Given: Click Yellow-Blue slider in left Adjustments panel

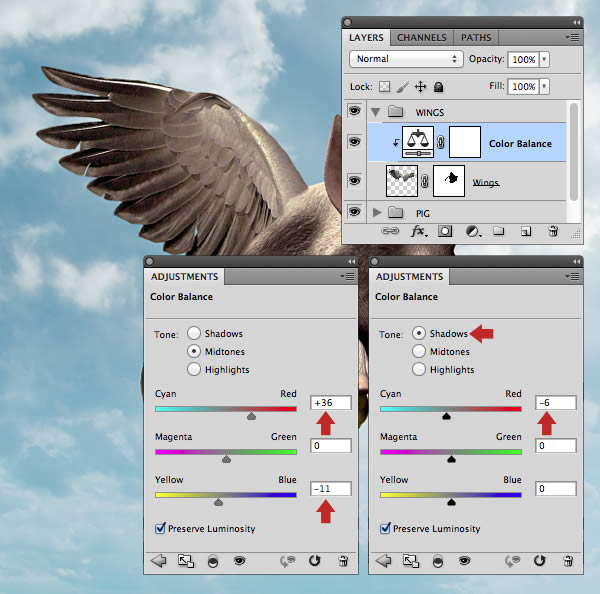Looking at the screenshot, I should coord(226,495).
